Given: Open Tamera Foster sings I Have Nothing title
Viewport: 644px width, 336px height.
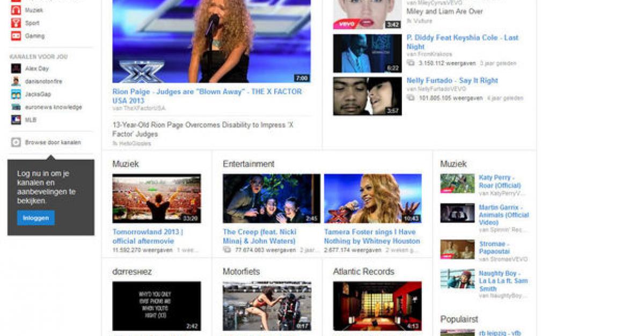Looking at the screenshot, I should [x=372, y=236].
